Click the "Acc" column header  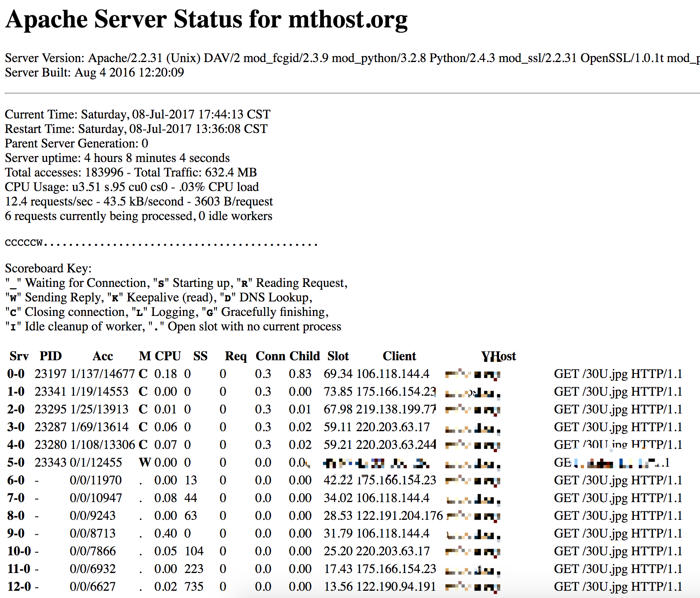pos(103,356)
